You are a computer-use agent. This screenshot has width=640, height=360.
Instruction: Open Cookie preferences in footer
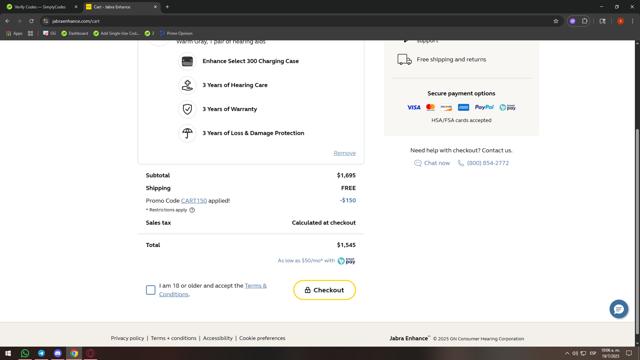(x=262, y=338)
